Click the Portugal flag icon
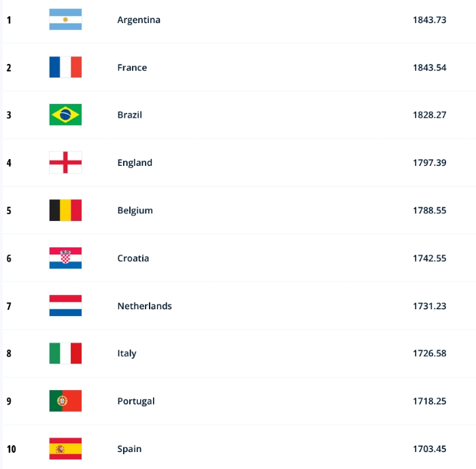The height and width of the screenshot is (469, 476). (x=65, y=401)
